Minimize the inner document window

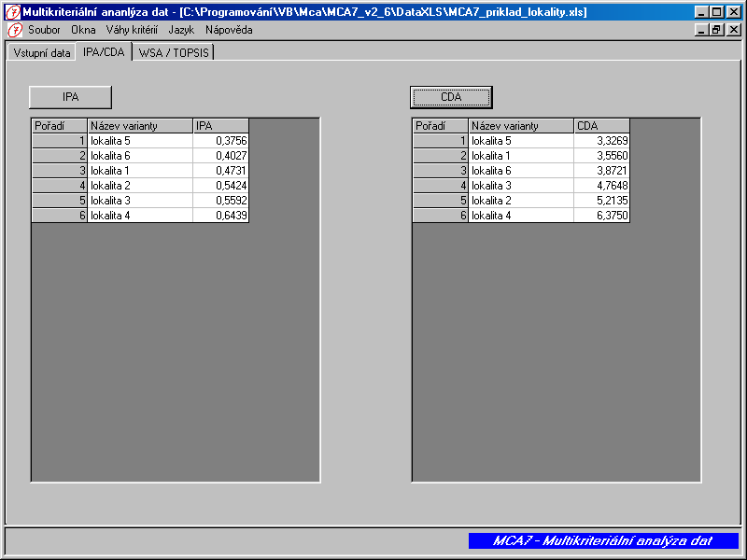point(702,30)
